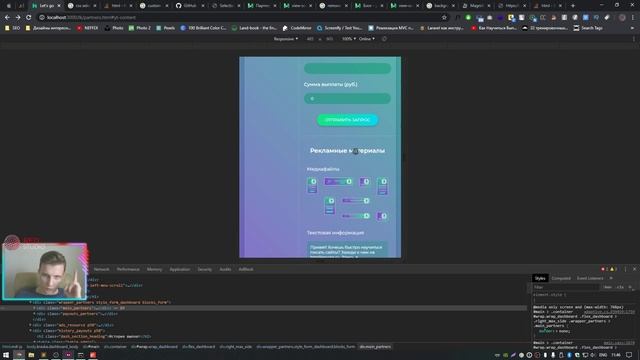
Task: Open the NEFFEX bookmark
Action: (x=88, y=28)
